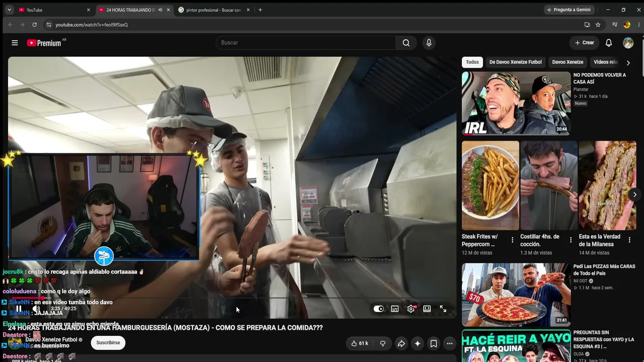Click the address bar URL
Image resolution: width=644 pixels, height=362 pixels.
pos(92,25)
